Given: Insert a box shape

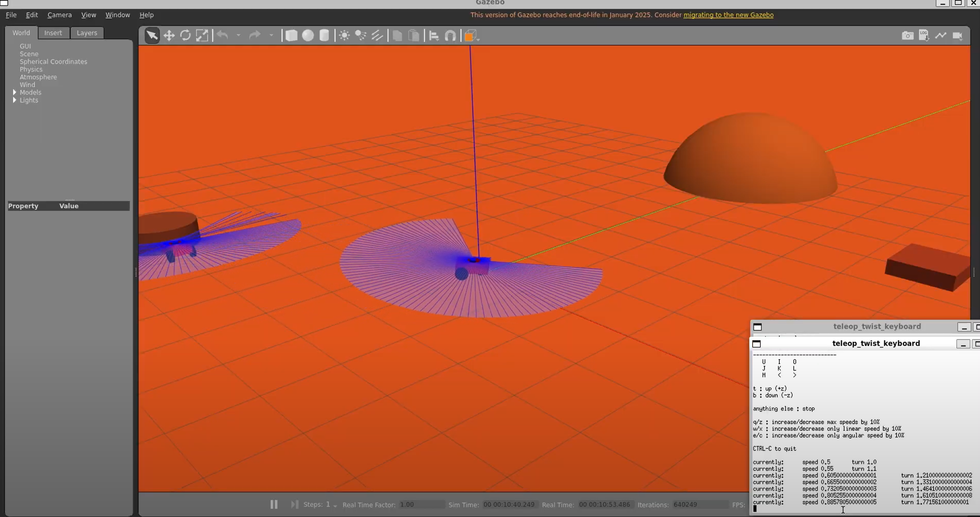Looking at the screenshot, I should pos(291,36).
